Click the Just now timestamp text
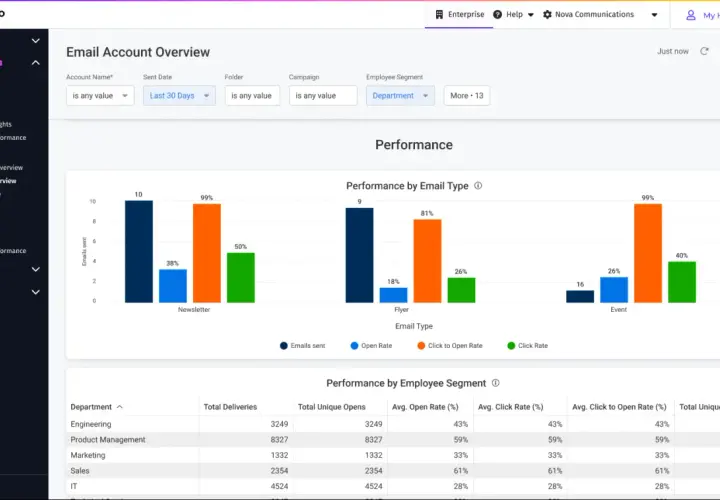 (x=673, y=51)
